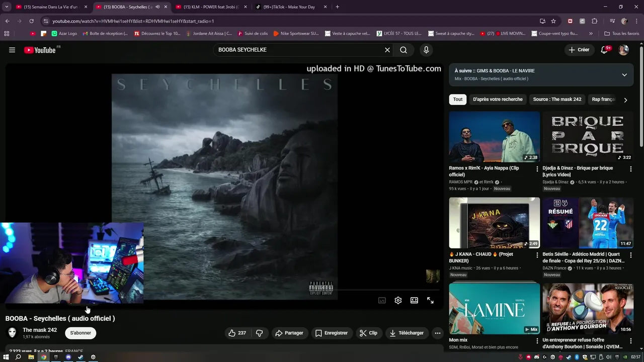The height and width of the screenshot is (362, 644).
Task: Open Windows taskbar search
Action: pos(18,357)
